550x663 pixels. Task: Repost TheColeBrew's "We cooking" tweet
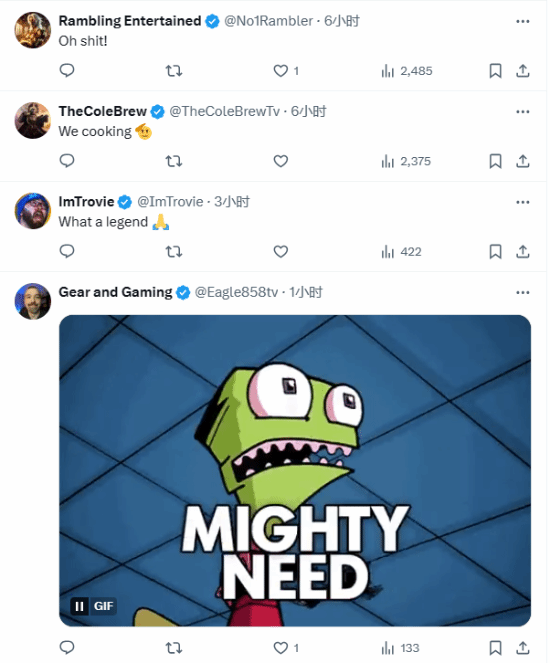pyautogui.click(x=173, y=161)
